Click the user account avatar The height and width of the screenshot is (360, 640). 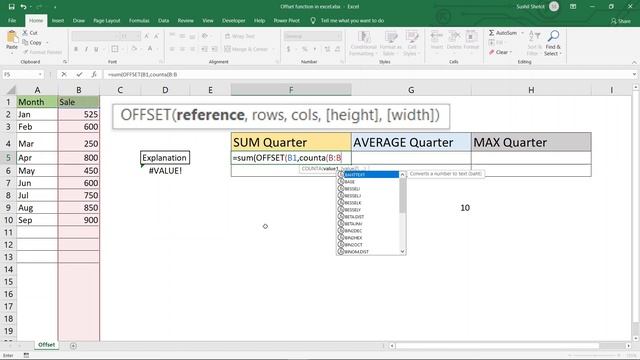click(554, 7)
